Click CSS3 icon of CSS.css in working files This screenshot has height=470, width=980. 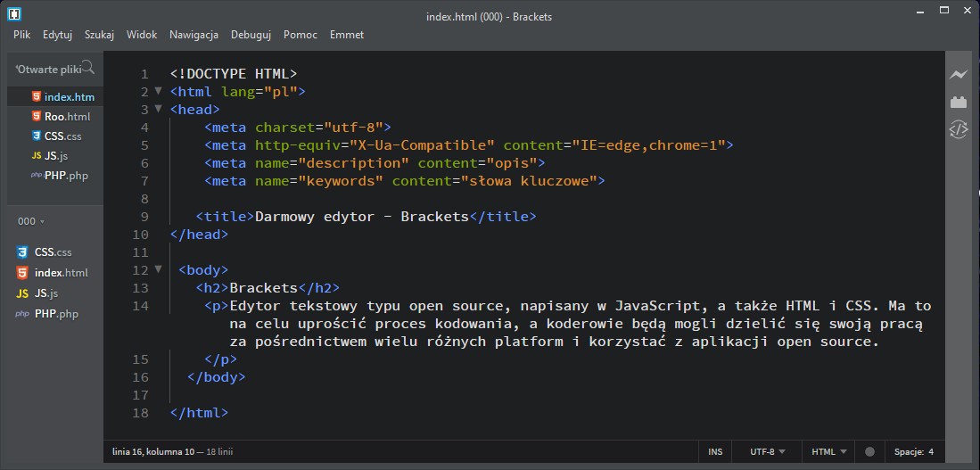[x=37, y=136]
